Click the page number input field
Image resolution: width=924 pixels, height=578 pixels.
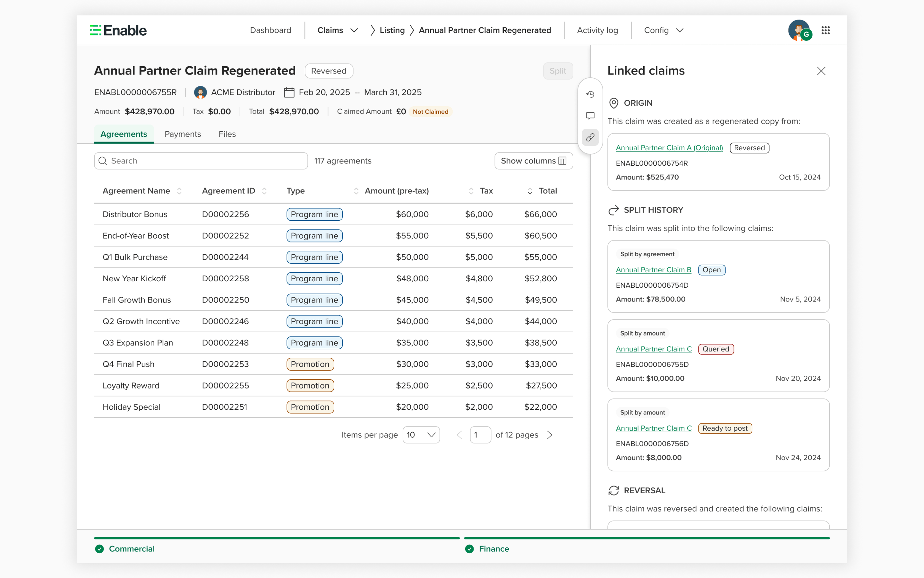(x=480, y=435)
